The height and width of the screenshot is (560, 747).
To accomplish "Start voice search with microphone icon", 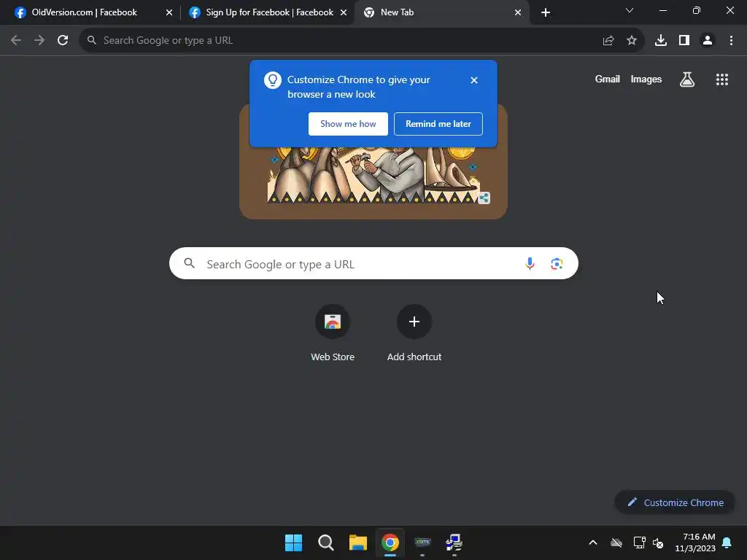I will (530, 263).
